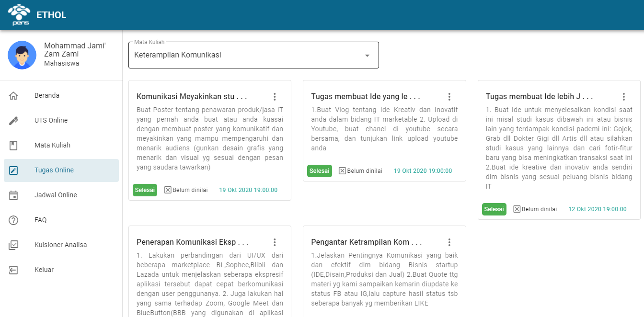Click the Selesai badge on Komunikasi Meyakinkan

pos(145,190)
